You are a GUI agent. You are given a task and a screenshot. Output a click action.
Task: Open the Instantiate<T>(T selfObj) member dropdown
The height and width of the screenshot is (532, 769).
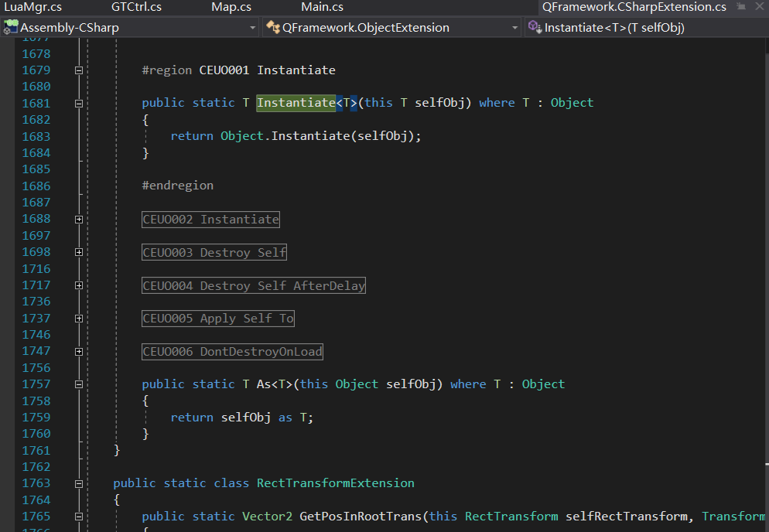(647, 28)
